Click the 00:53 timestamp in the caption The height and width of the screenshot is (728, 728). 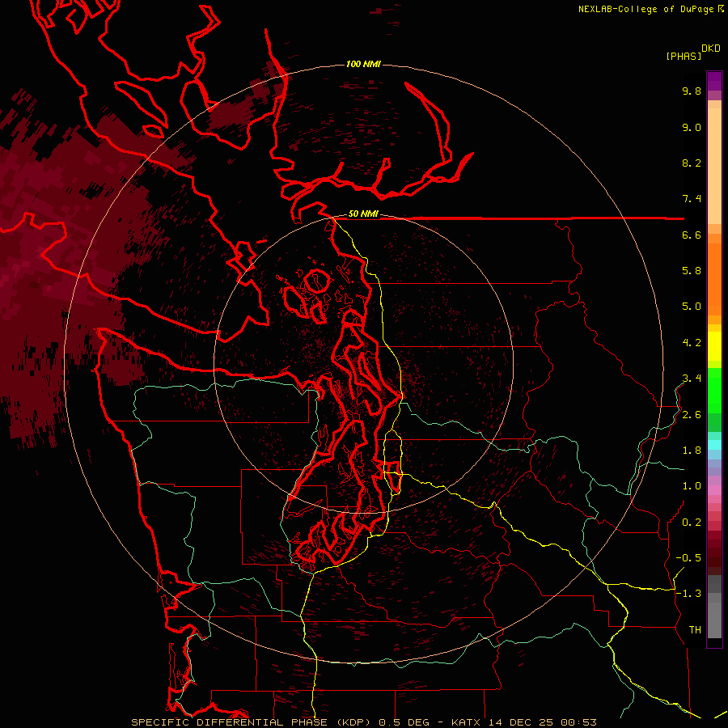(578, 722)
